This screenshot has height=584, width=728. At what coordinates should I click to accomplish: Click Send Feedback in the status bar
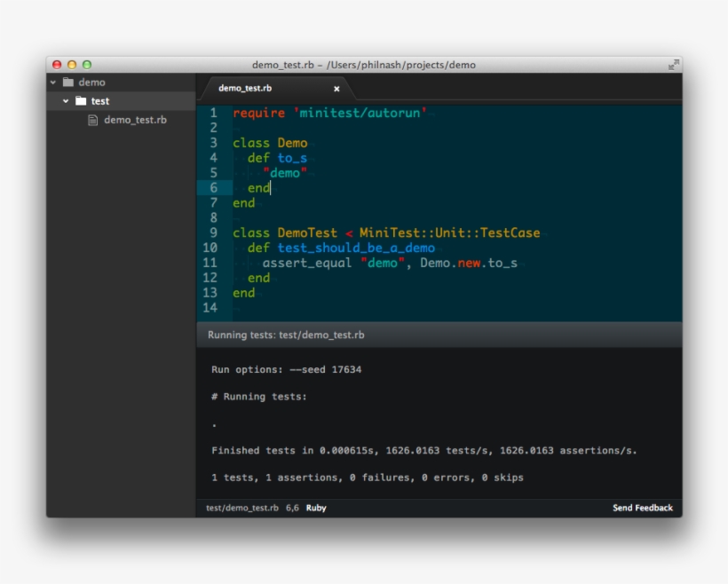coord(642,508)
